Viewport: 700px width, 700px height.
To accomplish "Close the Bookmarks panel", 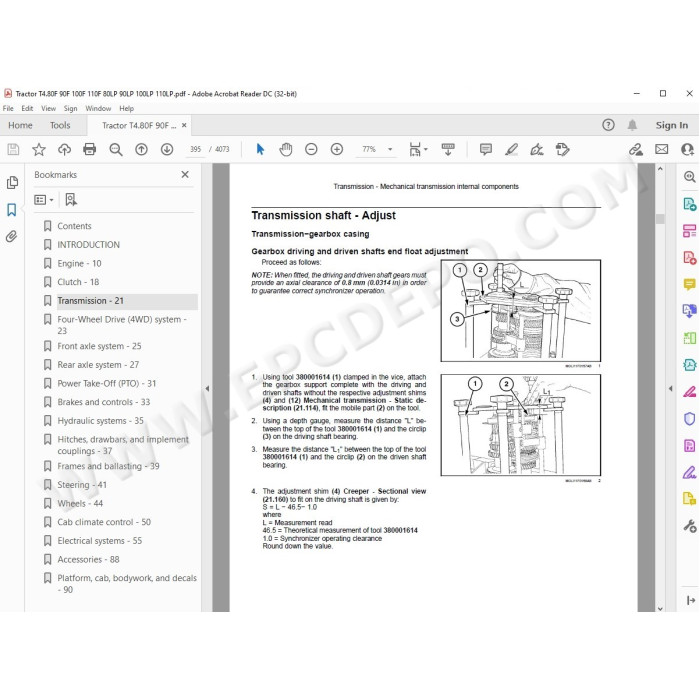I will (185, 175).
